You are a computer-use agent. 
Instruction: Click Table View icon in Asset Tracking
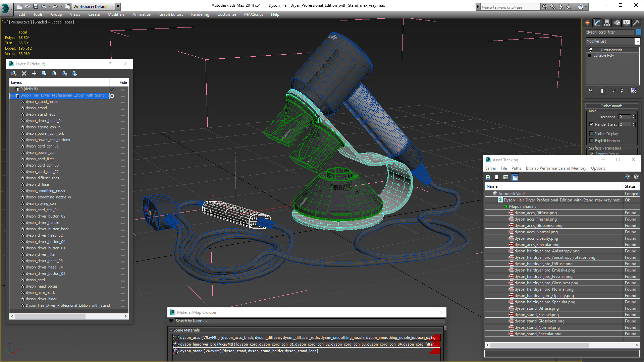coord(515,177)
